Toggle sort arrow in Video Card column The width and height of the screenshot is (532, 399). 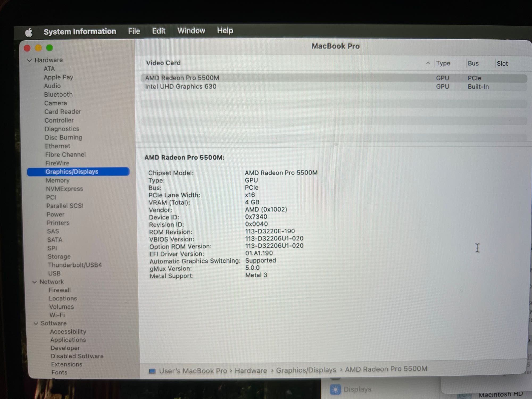click(428, 63)
